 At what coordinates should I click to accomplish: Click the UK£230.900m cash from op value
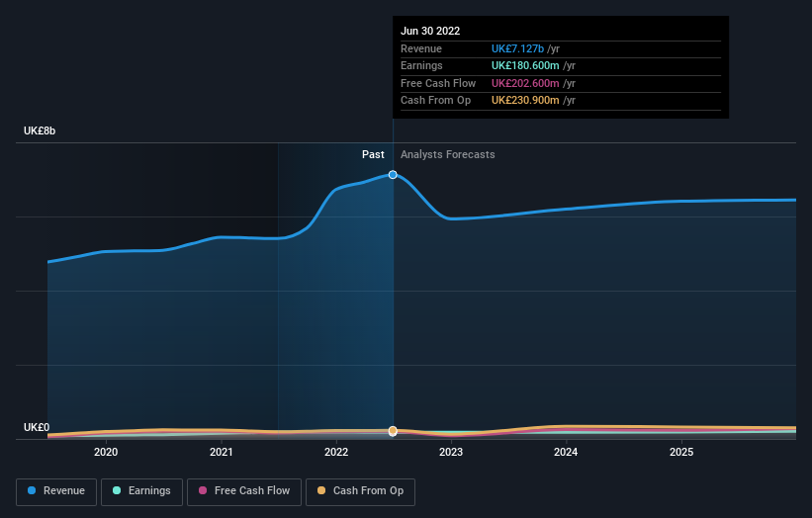point(525,101)
